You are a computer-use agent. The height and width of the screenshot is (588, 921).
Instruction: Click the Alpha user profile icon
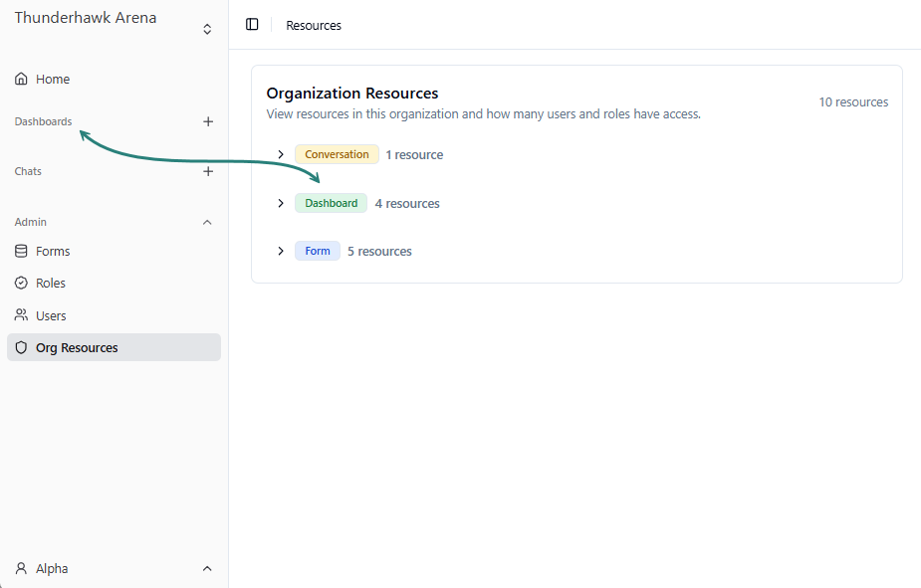(x=21, y=569)
